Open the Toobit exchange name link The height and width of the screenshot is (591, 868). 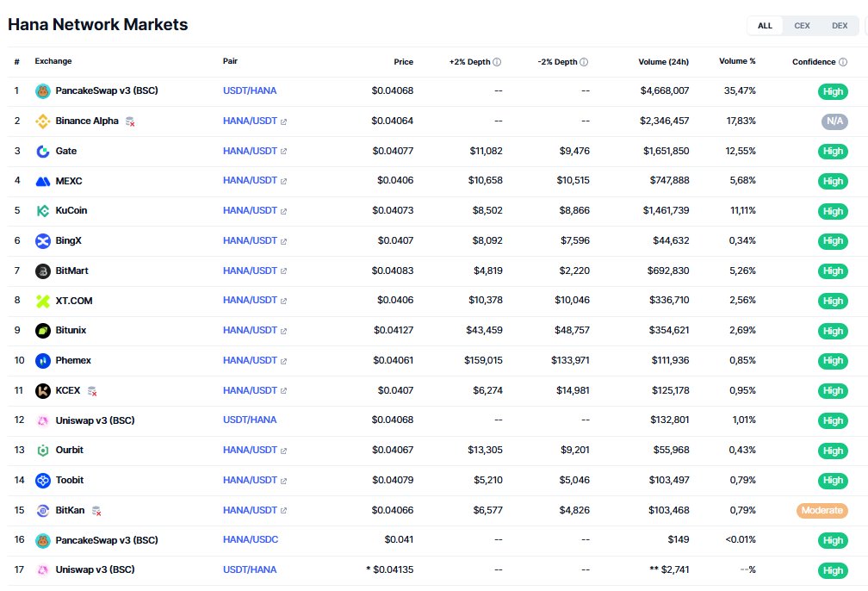click(x=69, y=480)
